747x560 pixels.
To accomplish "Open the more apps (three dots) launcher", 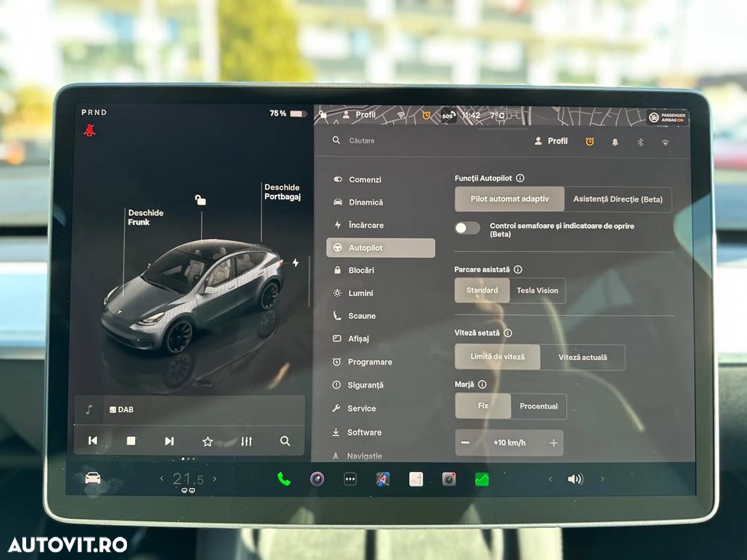I will point(350,479).
